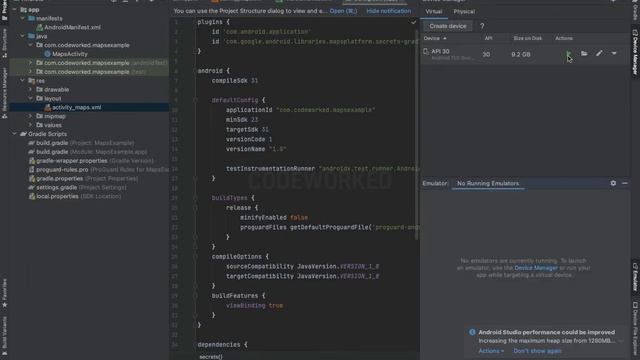
Task: Select the No Running Emulators tab
Action: [x=488, y=184]
